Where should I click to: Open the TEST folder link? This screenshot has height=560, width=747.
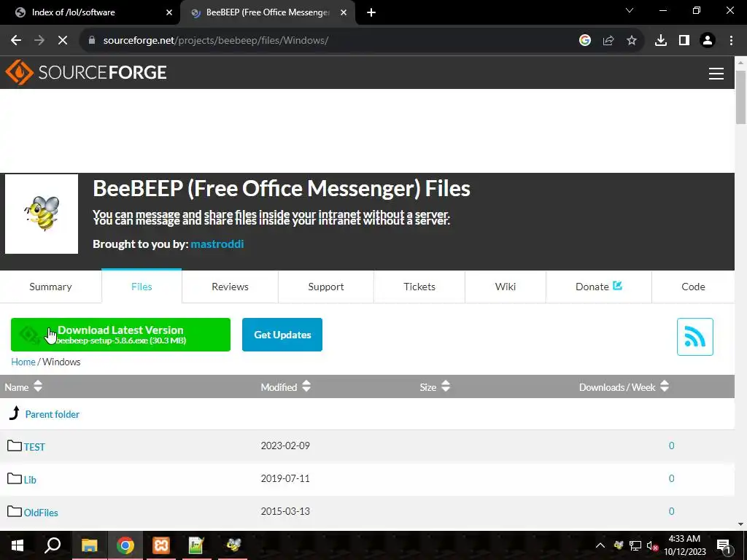point(34,447)
